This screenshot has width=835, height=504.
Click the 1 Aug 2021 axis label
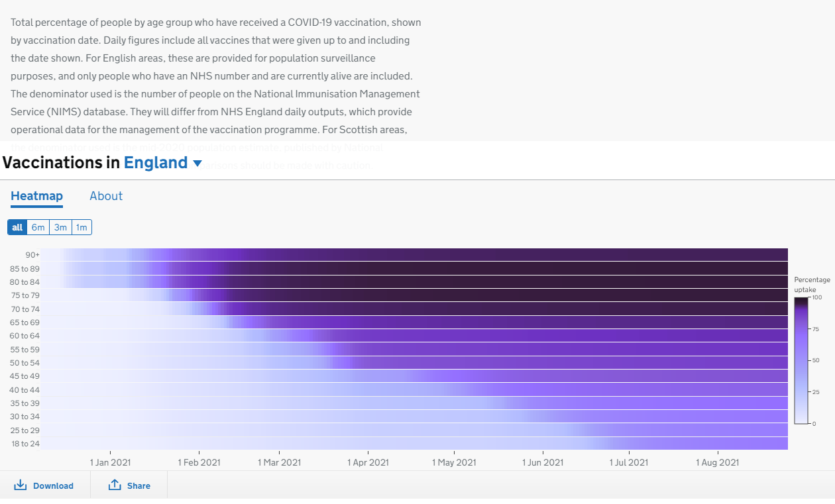coord(717,462)
